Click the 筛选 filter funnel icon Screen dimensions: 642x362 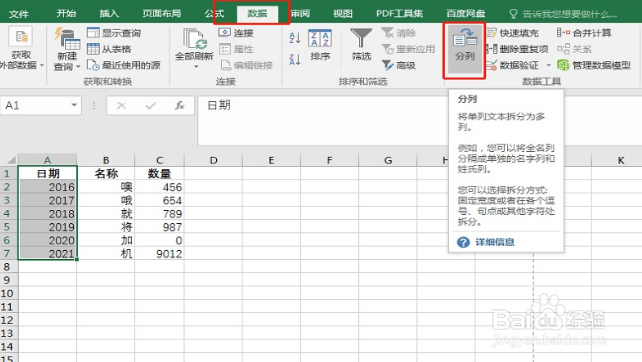(361, 38)
